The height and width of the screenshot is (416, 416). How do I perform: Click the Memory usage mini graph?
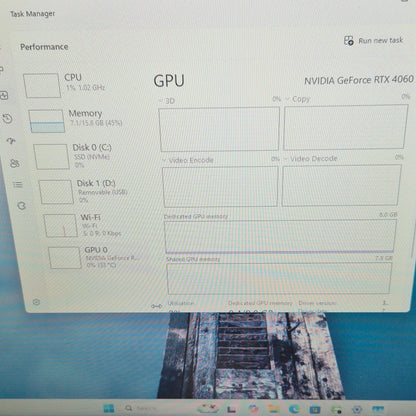click(47, 121)
